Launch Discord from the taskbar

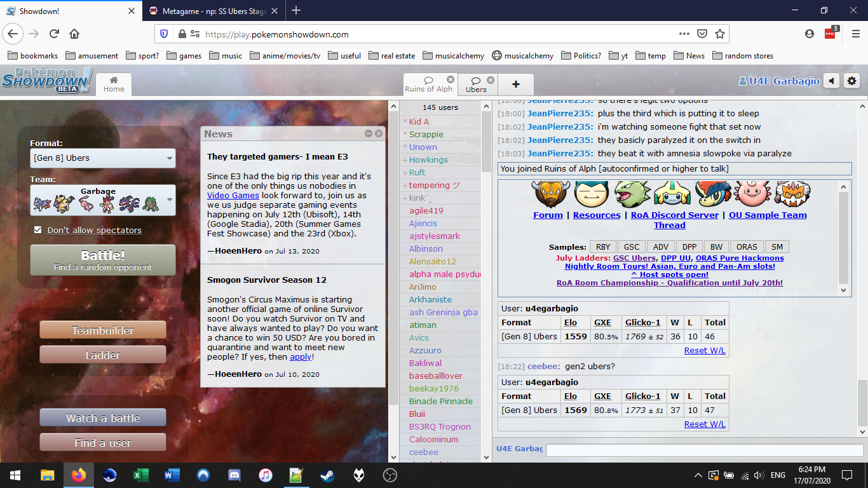[x=234, y=475]
